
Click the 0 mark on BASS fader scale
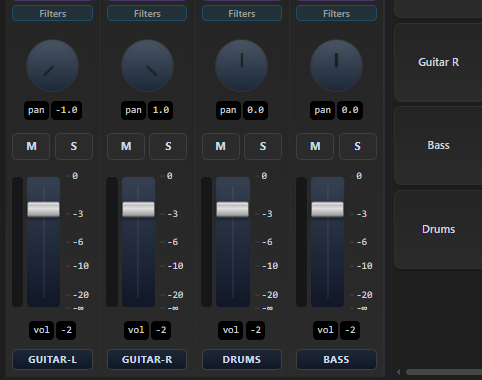pyautogui.click(x=359, y=176)
